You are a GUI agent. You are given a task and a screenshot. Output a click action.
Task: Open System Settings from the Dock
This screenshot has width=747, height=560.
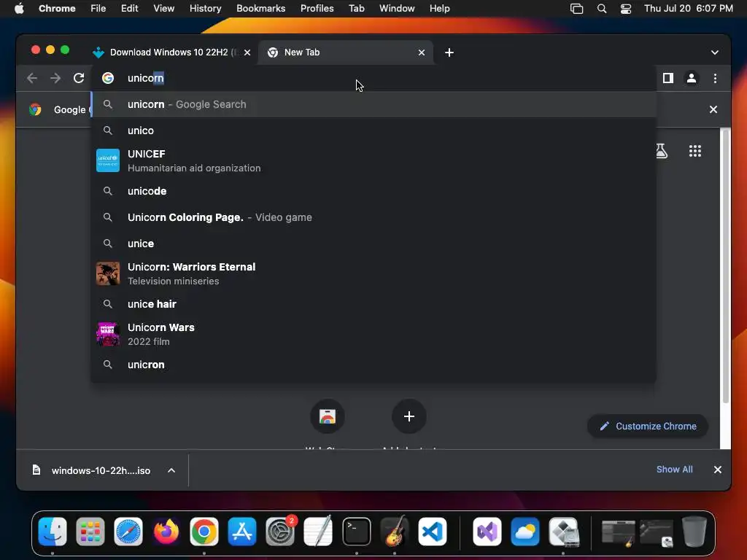[x=280, y=531]
